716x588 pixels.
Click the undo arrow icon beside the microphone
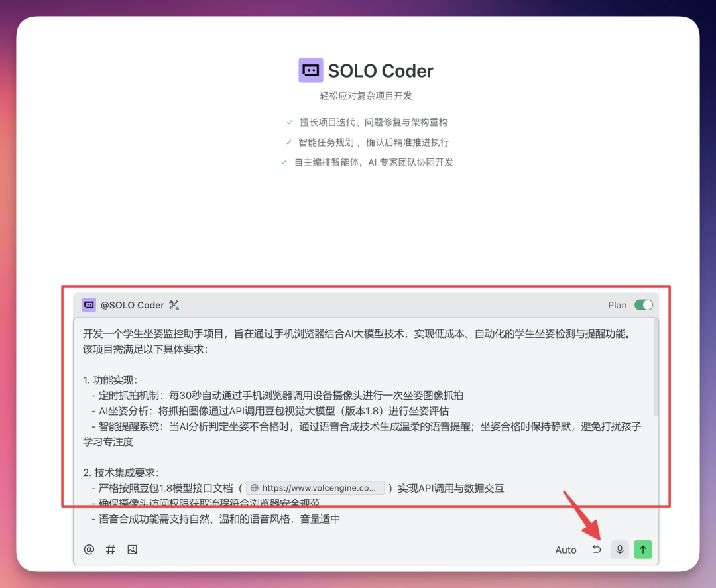597,550
